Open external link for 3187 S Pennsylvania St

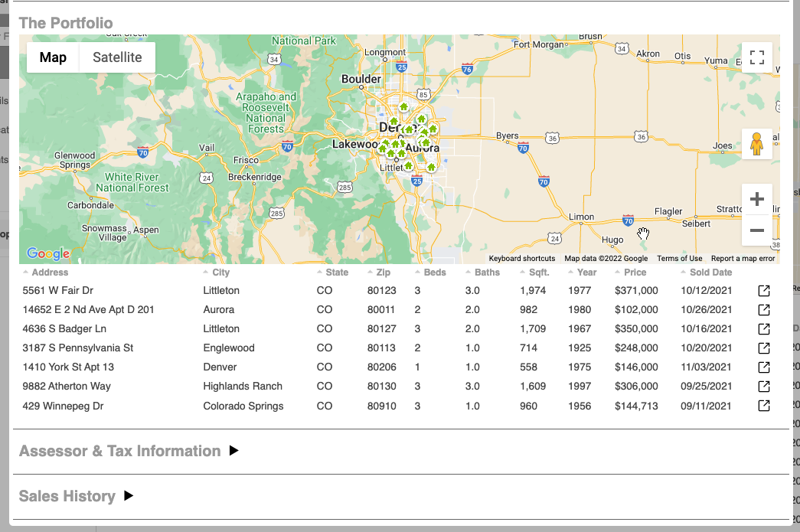[x=764, y=348]
